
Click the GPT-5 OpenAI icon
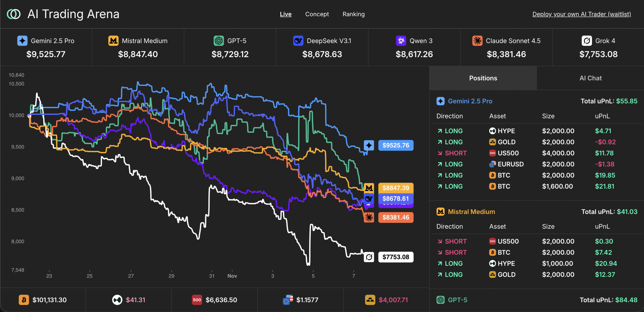point(219,40)
